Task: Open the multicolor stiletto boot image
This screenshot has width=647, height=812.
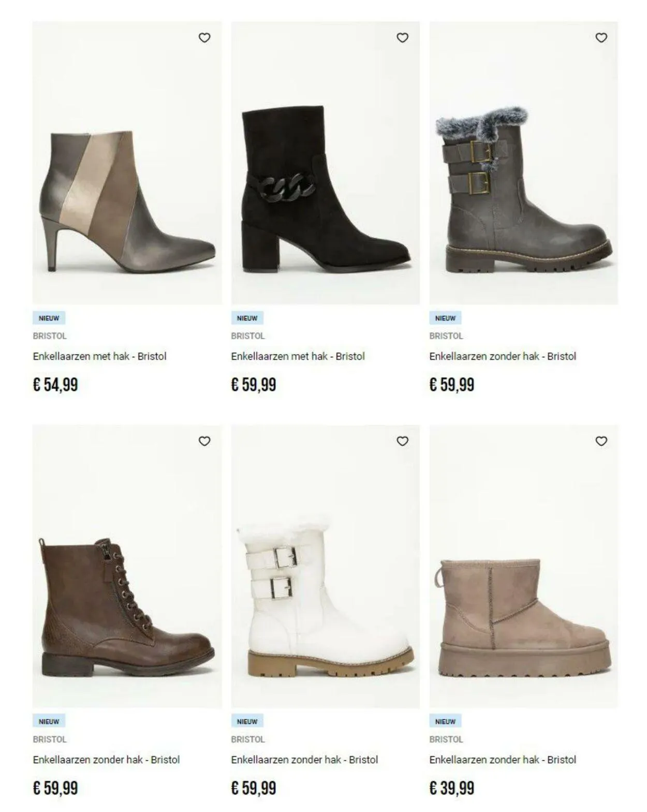Action: click(x=127, y=163)
